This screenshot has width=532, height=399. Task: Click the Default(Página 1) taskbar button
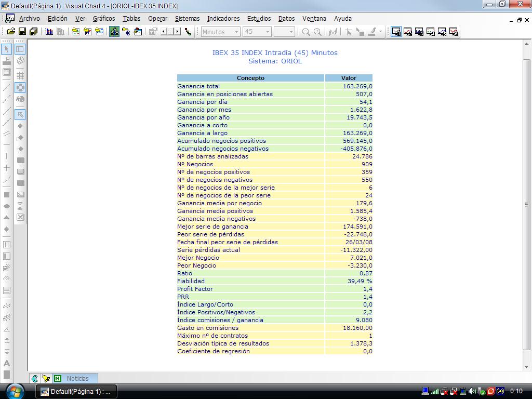coord(76,392)
